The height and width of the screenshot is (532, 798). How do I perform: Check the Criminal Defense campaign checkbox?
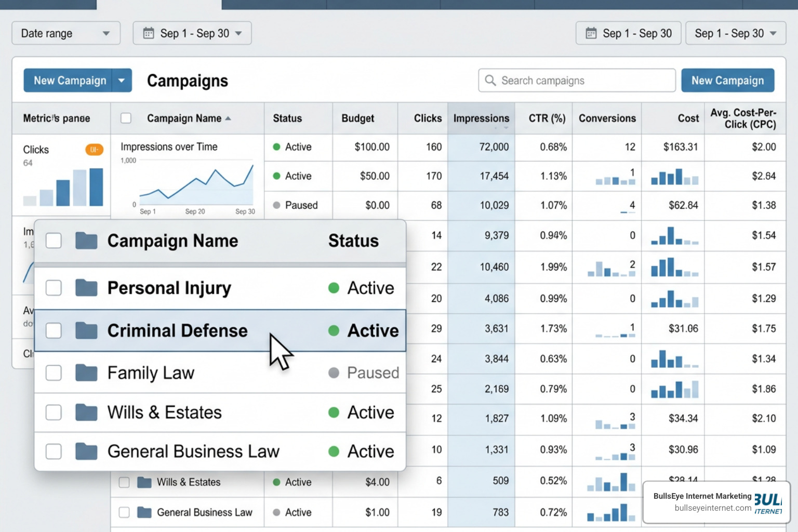tap(54, 330)
